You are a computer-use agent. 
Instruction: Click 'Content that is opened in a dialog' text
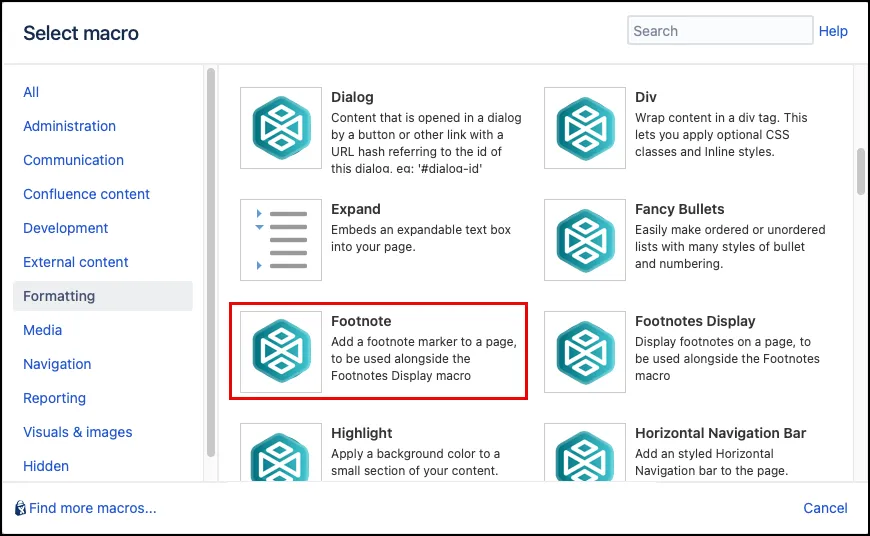click(x=426, y=143)
